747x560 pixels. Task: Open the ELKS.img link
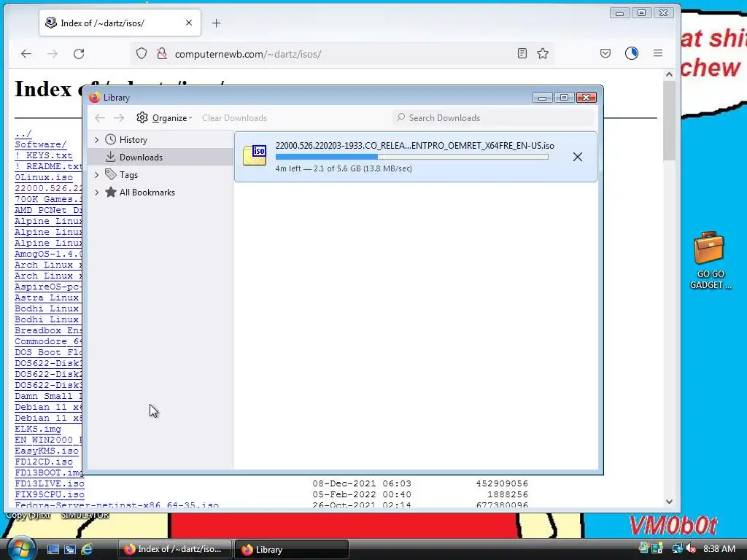pyautogui.click(x=38, y=429)
